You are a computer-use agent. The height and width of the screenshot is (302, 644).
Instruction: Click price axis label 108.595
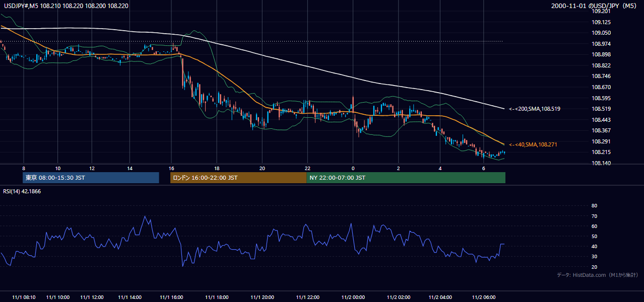(601, 98)
